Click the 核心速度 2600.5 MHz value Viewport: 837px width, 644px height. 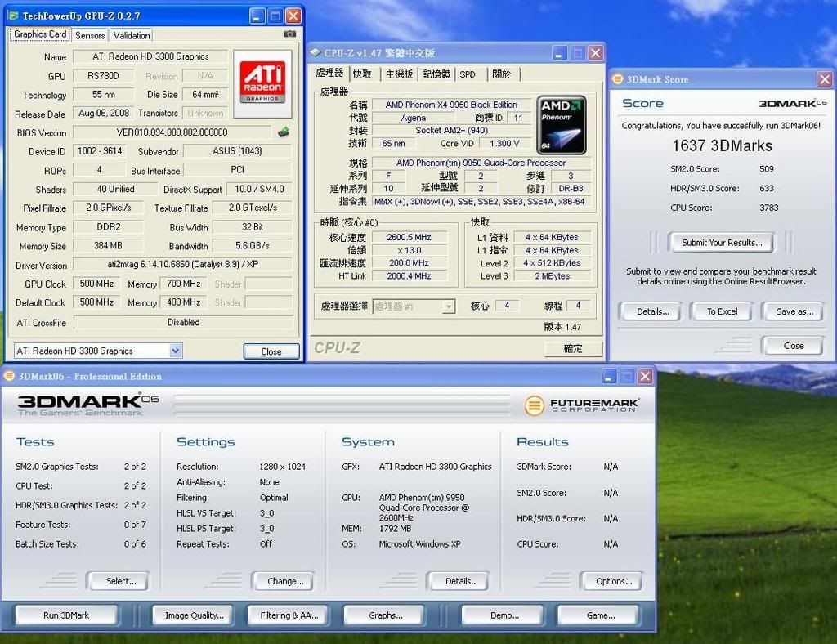tap(409, 237)
